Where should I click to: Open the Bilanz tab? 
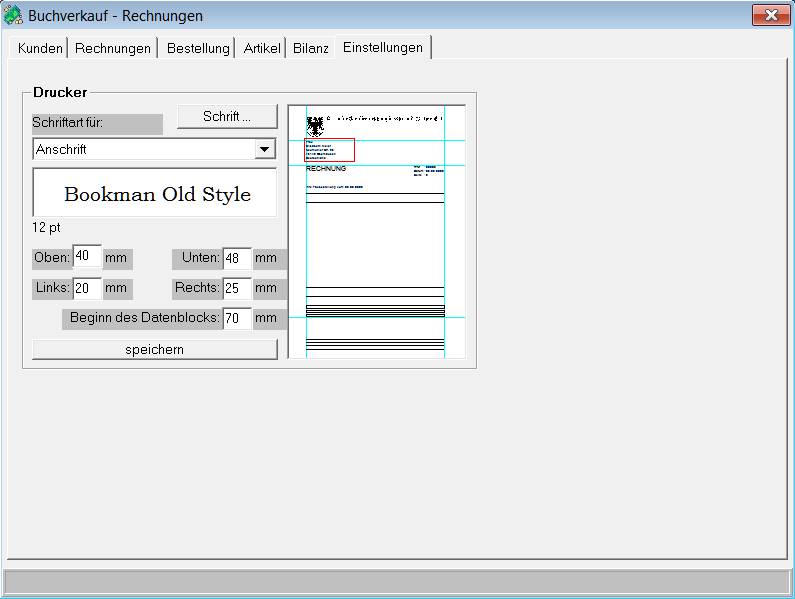311,48
